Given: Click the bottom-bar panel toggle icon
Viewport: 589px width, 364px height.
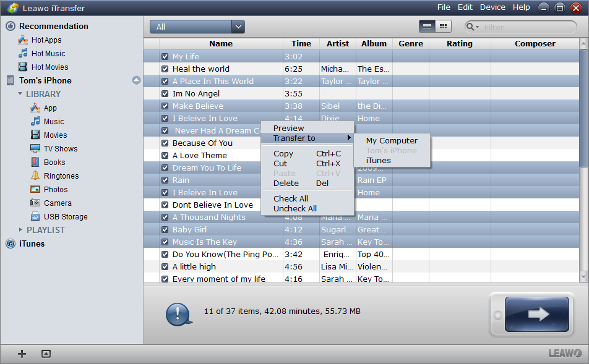Looking at the screenshot, I should (46, 353).
